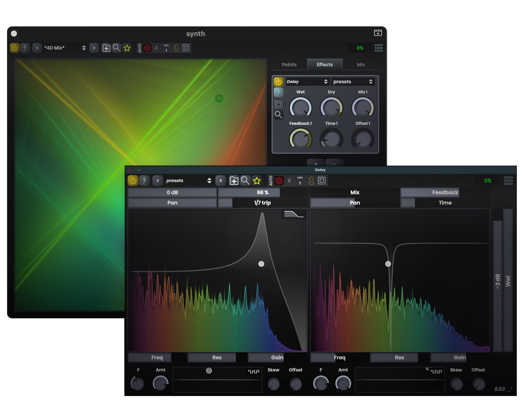The height and width of the screenshot is (420, 524).
Task: Click left filter graph handle
Action: [261, 264]
